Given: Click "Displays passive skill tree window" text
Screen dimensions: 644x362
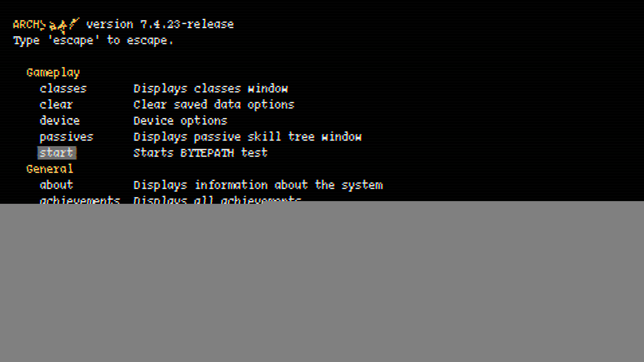Looking at the screenshot, I should [248, 137].
